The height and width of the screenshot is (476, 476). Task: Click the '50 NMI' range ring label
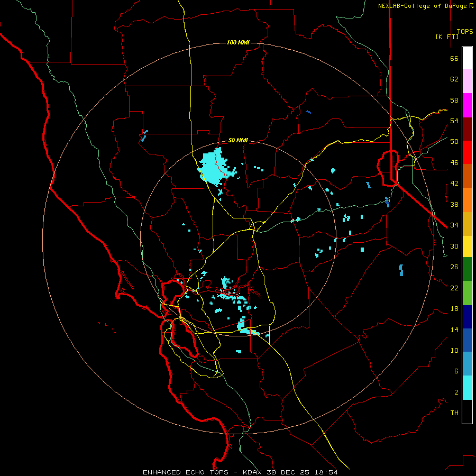pyautogui.click(x=238, y=140)
